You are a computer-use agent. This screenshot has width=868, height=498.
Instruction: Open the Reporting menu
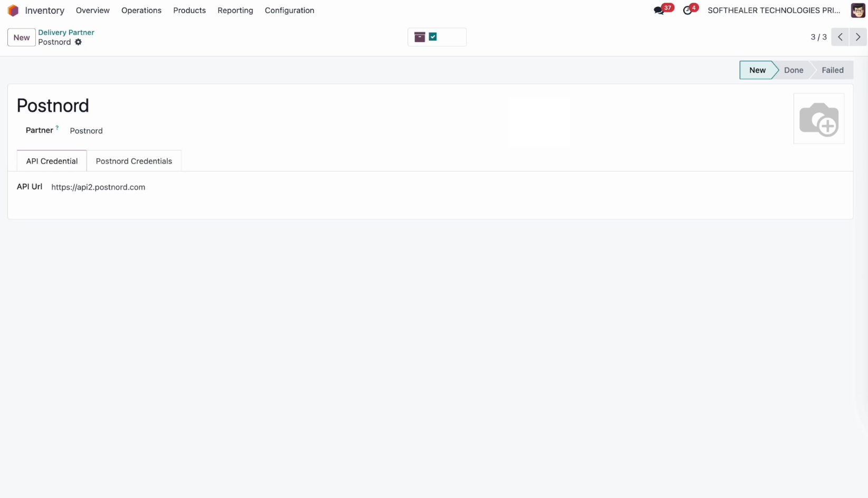[x=235, y=11]
